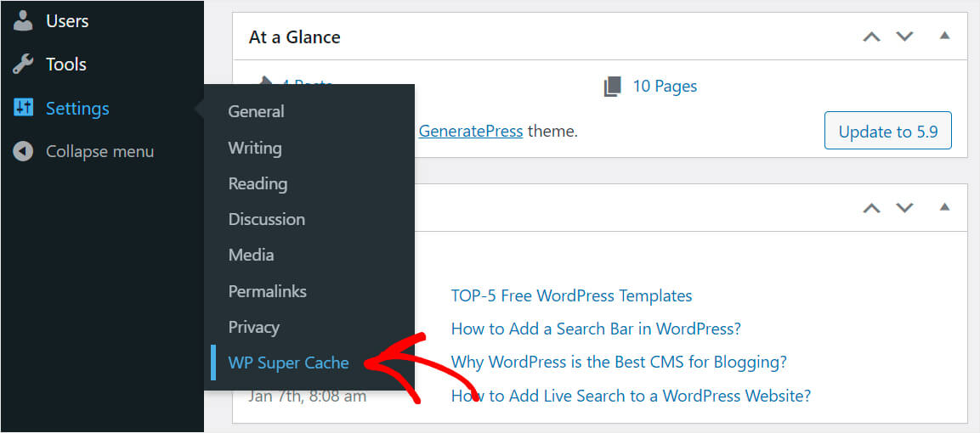Open How to Add Live Search post
The height and width of the screenshot is (433, 980).
click(x=631, y=396)
